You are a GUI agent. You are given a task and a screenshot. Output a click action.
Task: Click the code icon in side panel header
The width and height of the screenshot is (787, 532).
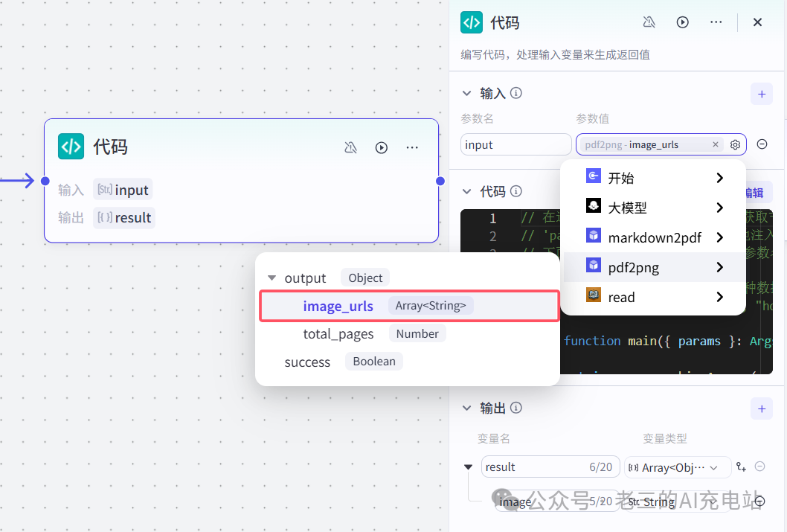click(x=472, y=22)
